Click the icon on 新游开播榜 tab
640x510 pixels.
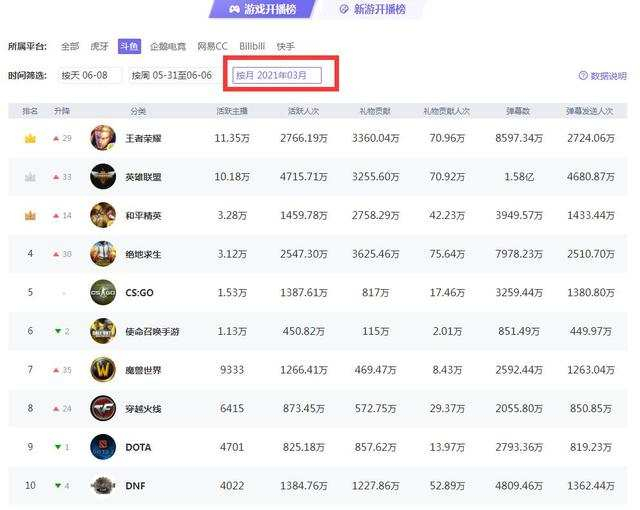point(344,9)
